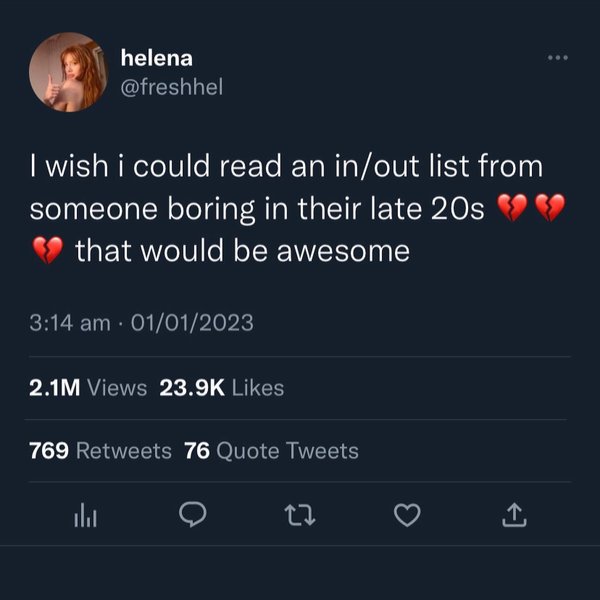Image resolution: width=600 pixels, height=600 pixels.
Task: Show the 23.9K Likes list
Action: [x=222, y=388]
